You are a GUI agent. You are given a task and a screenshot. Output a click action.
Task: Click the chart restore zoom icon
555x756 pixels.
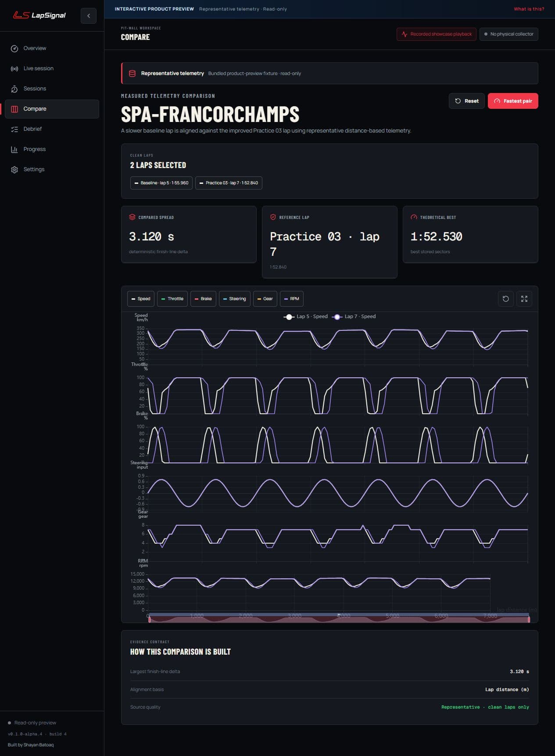coord(506,299)
